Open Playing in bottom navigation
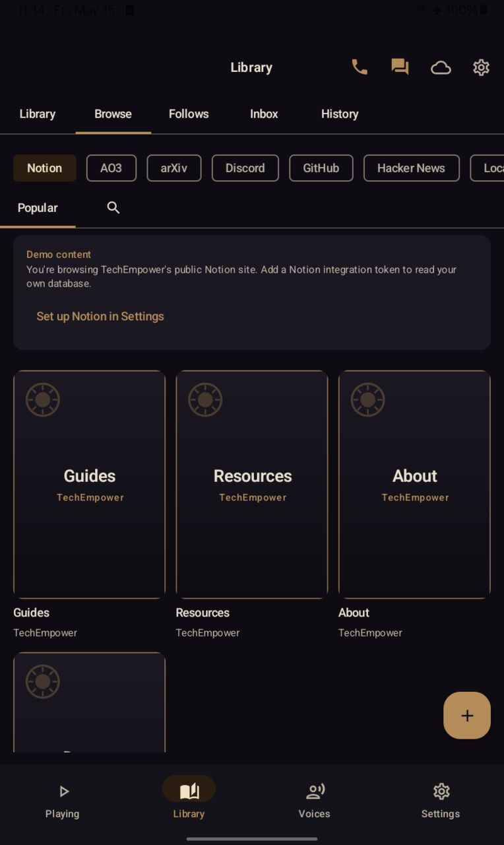Viewport: 504px width, 845px height. pos(63,801)
